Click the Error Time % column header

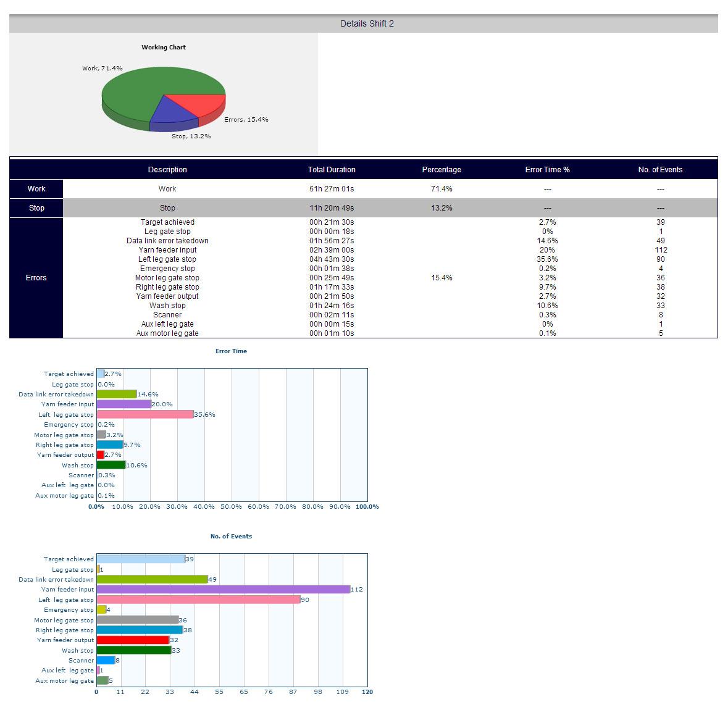pyautogui.click(x=548, y=170)
